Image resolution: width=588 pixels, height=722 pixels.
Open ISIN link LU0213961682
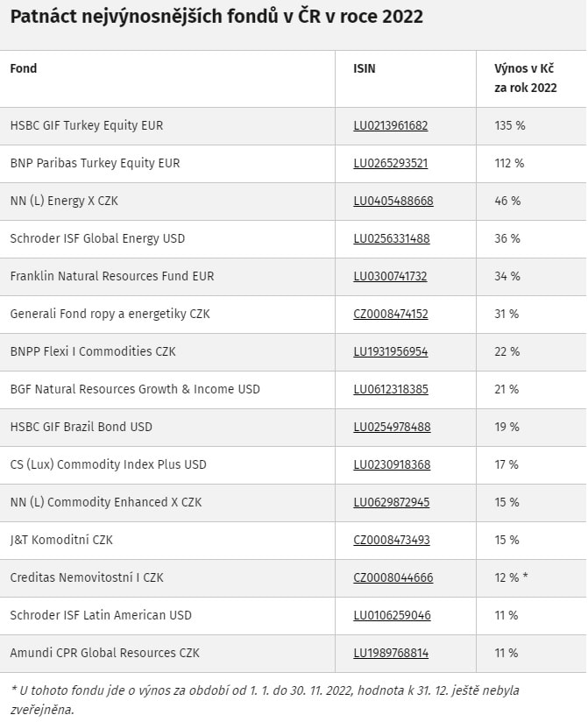(x=391, y=126)
